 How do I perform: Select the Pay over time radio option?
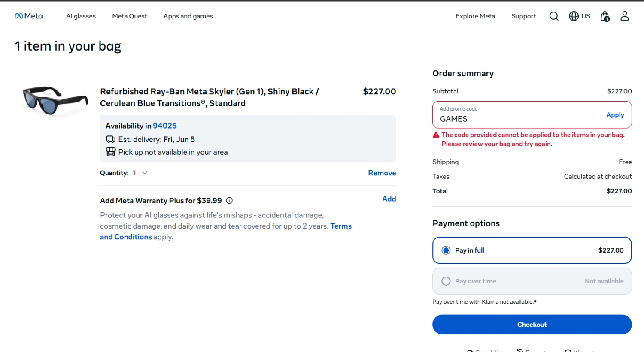446,281
